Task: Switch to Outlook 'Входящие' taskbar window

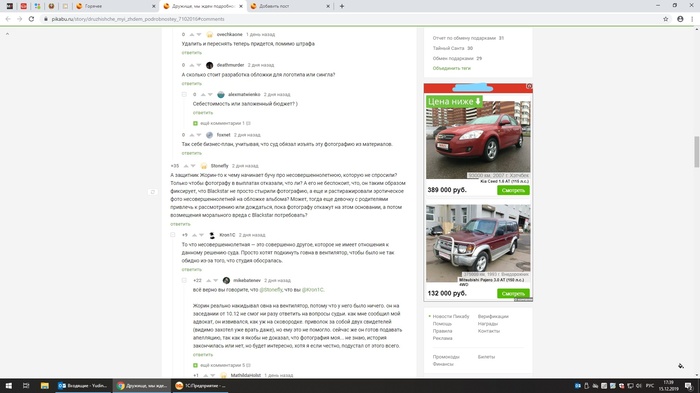Action: coord(83,386)
